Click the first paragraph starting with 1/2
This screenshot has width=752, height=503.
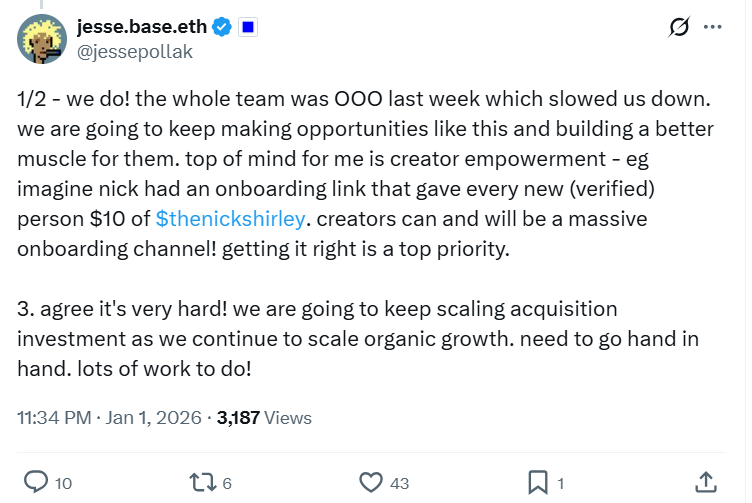[360, 160]
